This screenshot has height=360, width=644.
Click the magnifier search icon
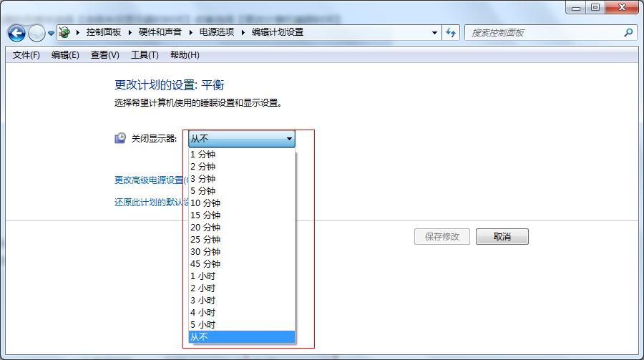coord(628,32)
